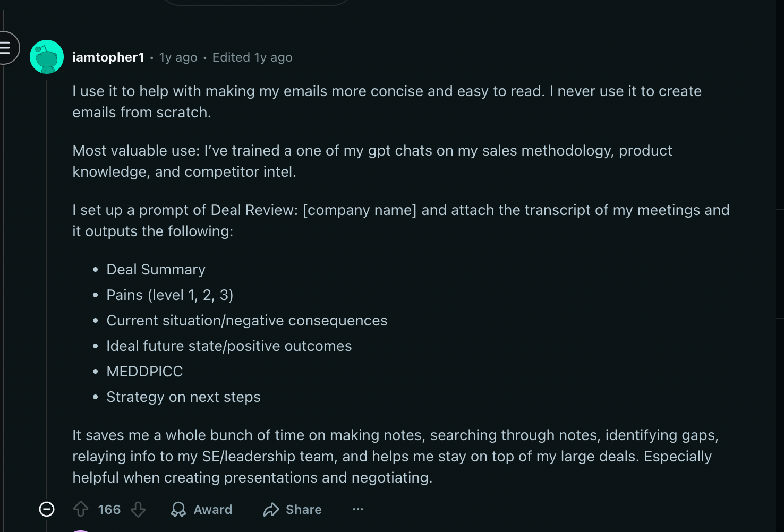This screenshot has height=532, width=784.
Task: Toggle your upvote off the comment
Action: 80,509
